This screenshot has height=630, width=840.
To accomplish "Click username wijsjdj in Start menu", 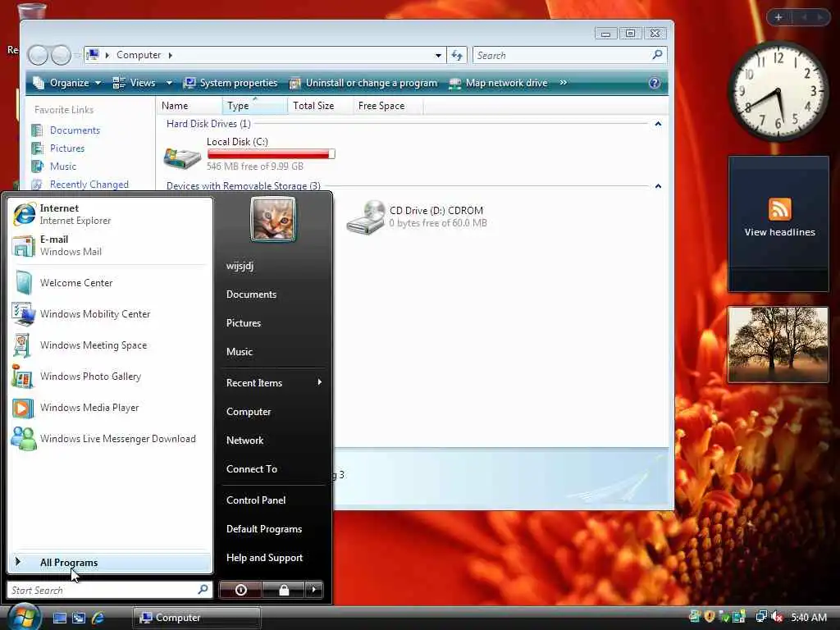I will [x=240, y=266].
